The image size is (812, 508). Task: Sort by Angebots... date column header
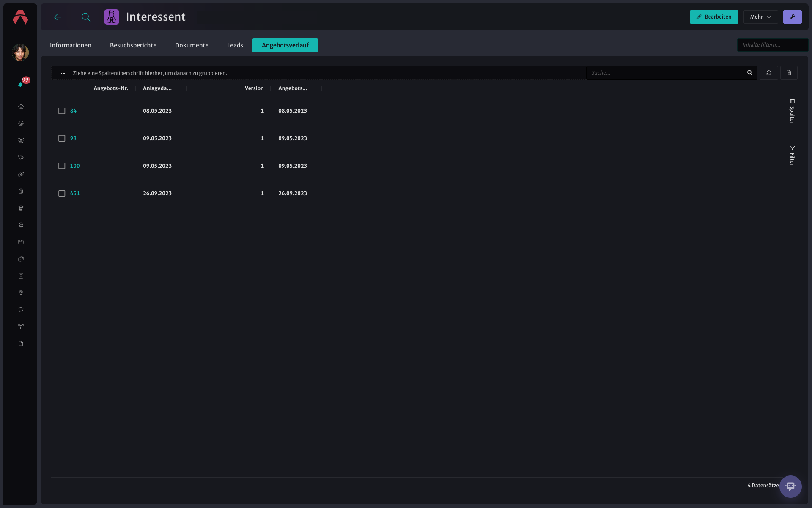click(x=293, y=88)
